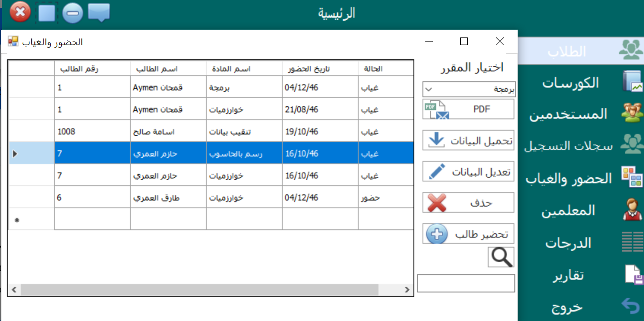This screenshot has height=321, width=644.
Task: Click خروج back arrow icon
Action: (x=631, y=306)
